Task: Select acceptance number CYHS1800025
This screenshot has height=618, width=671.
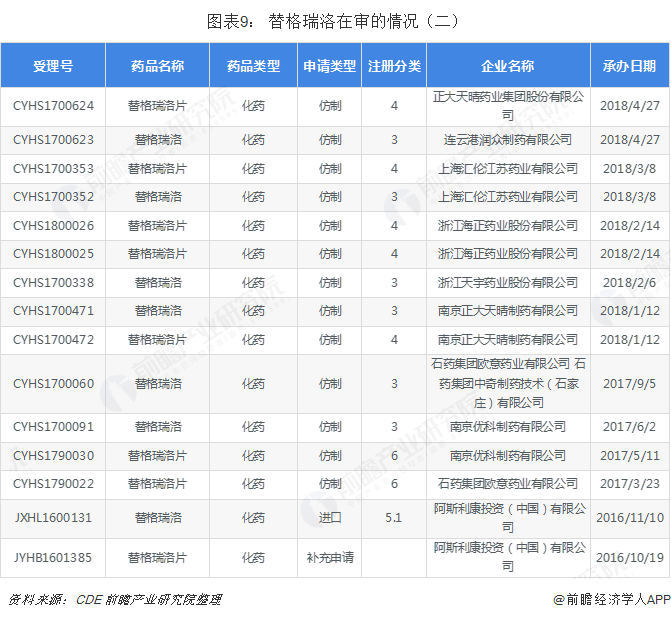Action: 53,254
